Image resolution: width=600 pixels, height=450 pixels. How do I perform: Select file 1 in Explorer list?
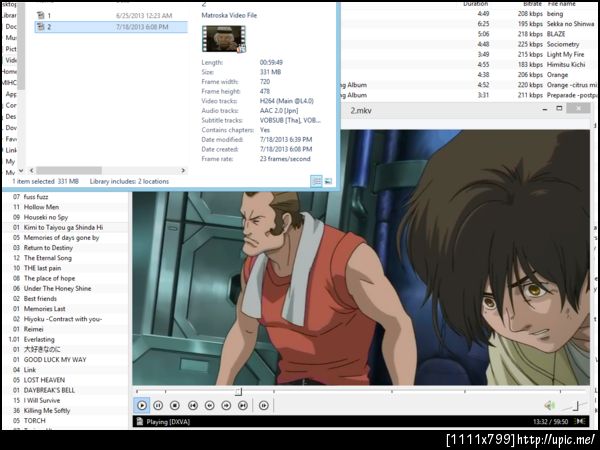(x=111, y=16)
